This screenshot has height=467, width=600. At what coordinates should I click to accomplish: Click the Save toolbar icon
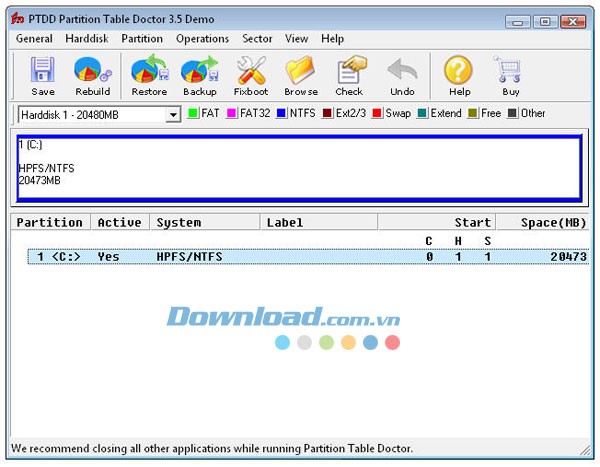point(43,76)
